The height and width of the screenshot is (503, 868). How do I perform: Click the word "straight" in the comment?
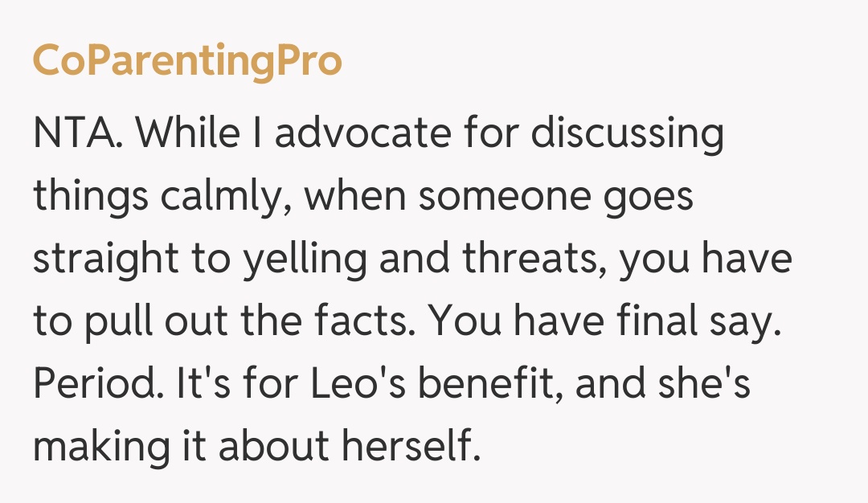click(x=106, y=260)
